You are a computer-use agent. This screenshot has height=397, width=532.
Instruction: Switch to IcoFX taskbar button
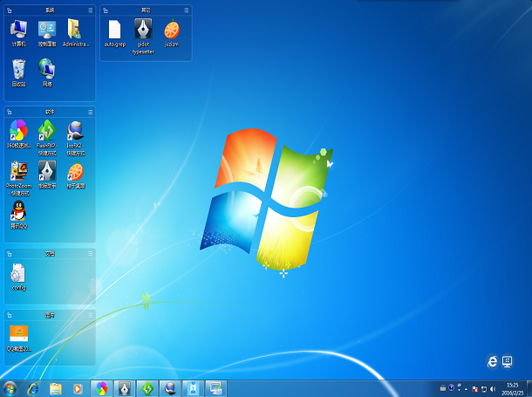(170, 389)
